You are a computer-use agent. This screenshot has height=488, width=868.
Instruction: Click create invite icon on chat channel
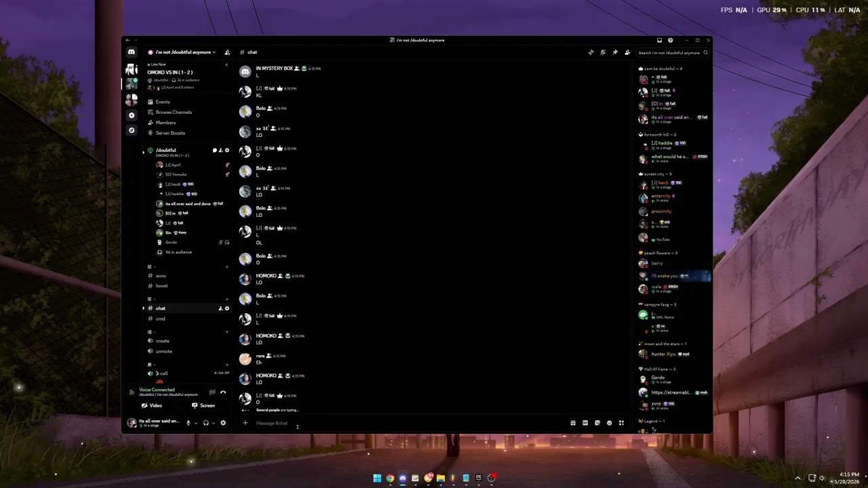220,308
